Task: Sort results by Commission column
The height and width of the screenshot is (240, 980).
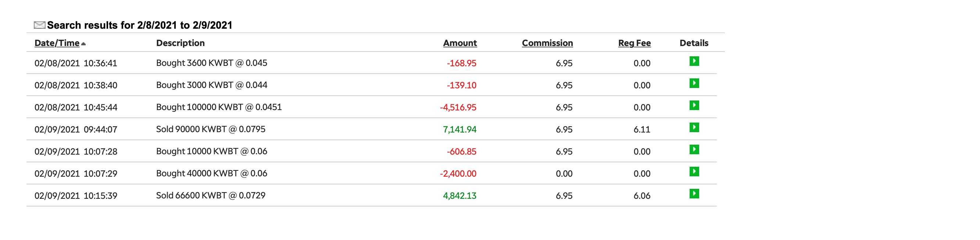Action: pos(547,43)
